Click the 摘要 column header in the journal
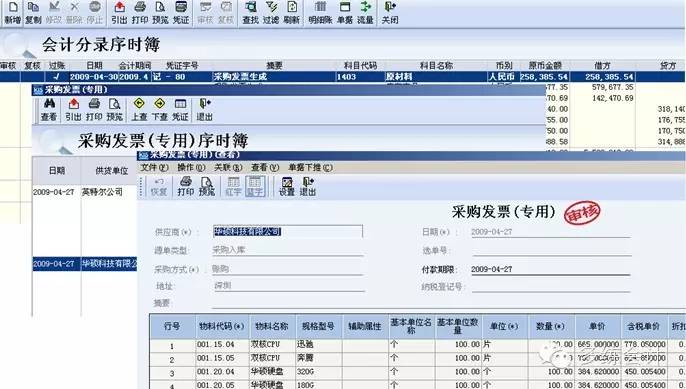The width and height of the screenshot is (686, 389). (x=274, y=66)
